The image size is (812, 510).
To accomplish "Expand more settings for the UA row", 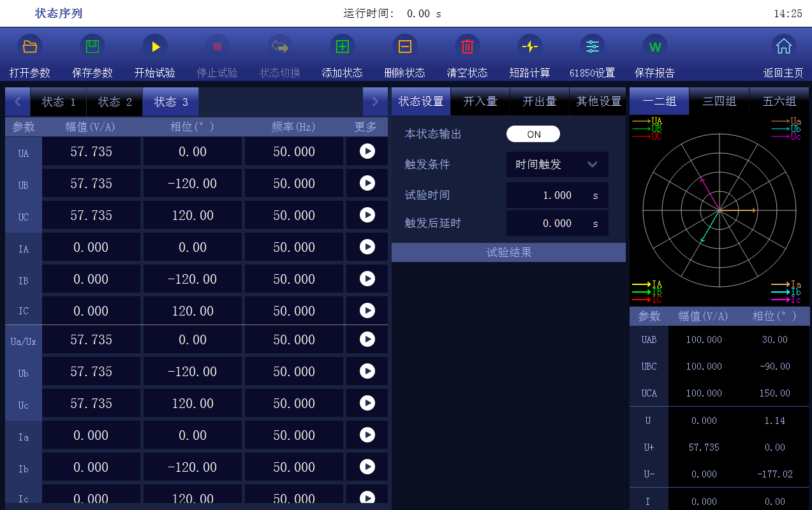I will pyautogui.click(x=367, y=151).
